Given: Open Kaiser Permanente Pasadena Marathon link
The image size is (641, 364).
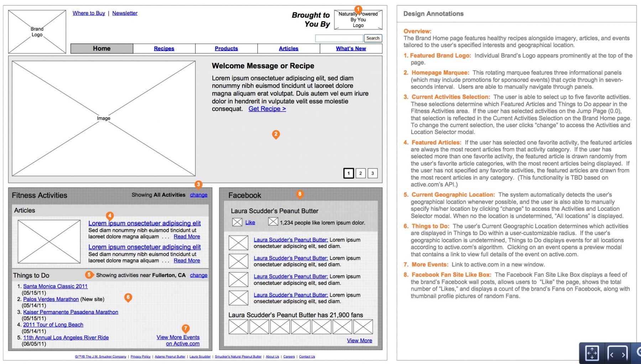Looking at the screenshot, I should click(x=71, y=312).
